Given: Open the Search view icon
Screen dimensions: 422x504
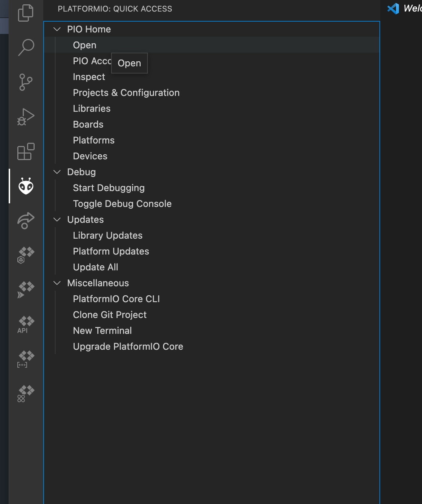Looking at the screenshot, I should [x=26, y=47].
